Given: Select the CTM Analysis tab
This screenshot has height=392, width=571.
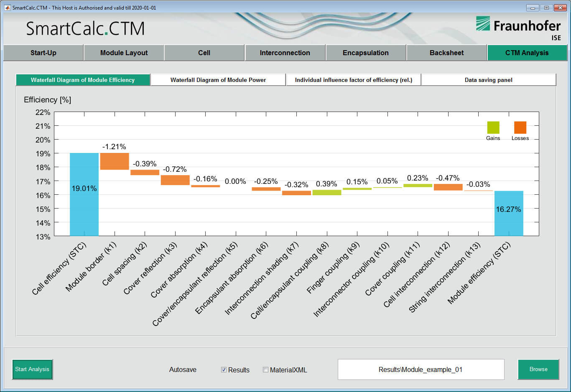Looking at the screenshot, I should coord(527,53).
